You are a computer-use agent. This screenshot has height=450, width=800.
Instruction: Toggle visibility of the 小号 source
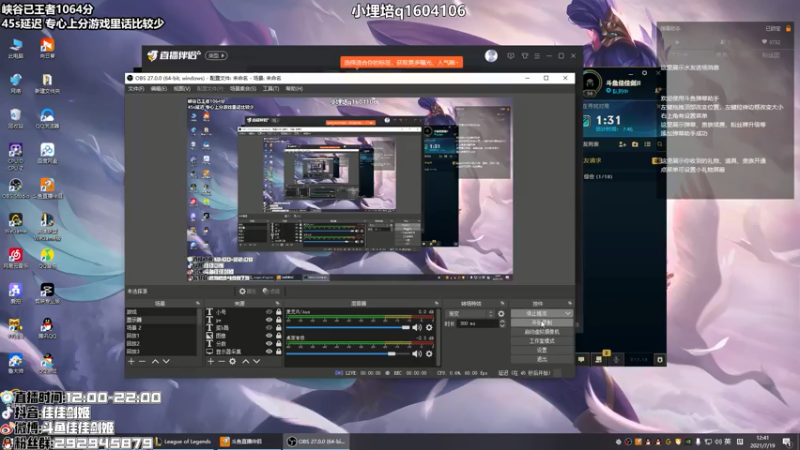(269, 312)
